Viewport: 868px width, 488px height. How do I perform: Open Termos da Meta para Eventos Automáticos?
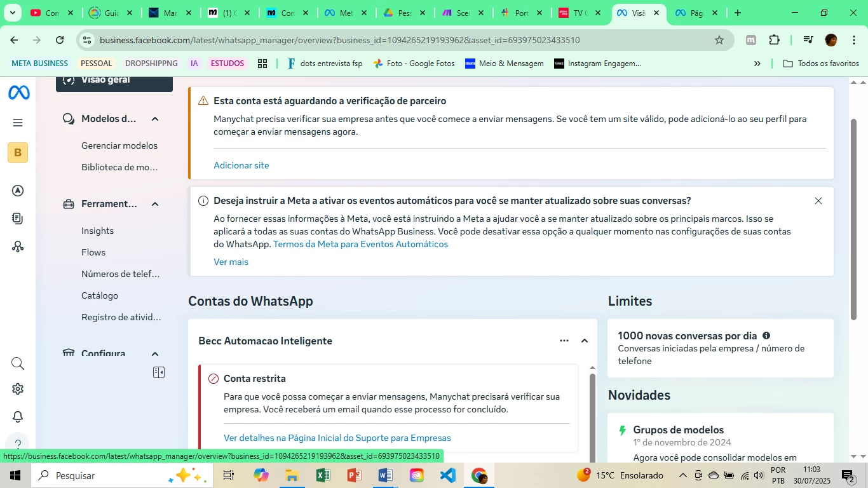(x=360, y=244)
